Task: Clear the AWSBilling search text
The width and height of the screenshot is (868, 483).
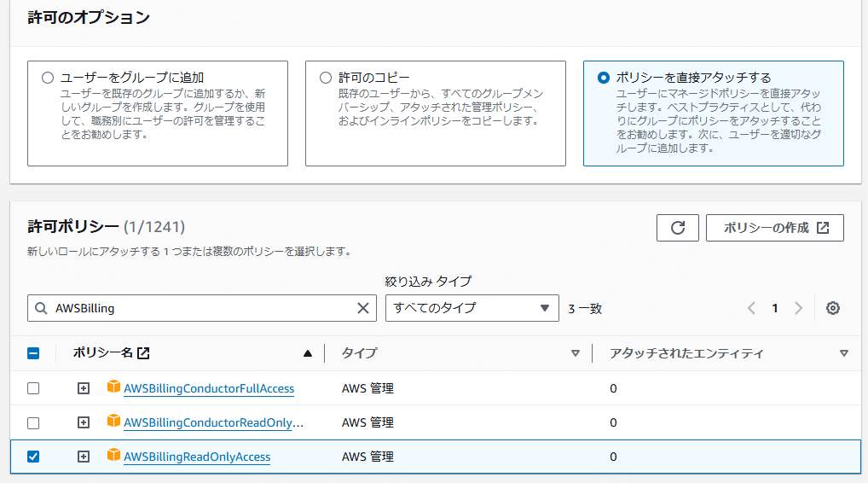Action: tap(363, 308)
